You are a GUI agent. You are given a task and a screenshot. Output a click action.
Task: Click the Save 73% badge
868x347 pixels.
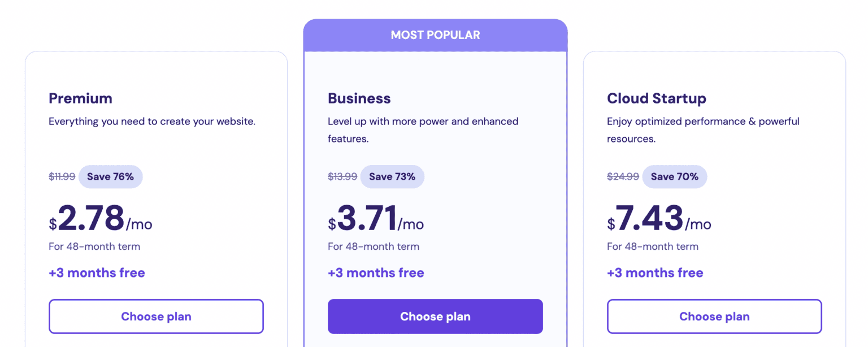(392, 177)
